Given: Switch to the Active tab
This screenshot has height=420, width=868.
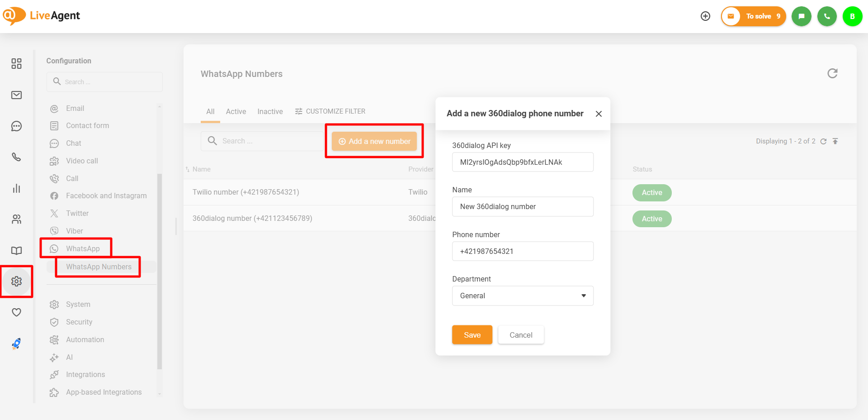Looking at the screenshot, I should pos(236,111).
